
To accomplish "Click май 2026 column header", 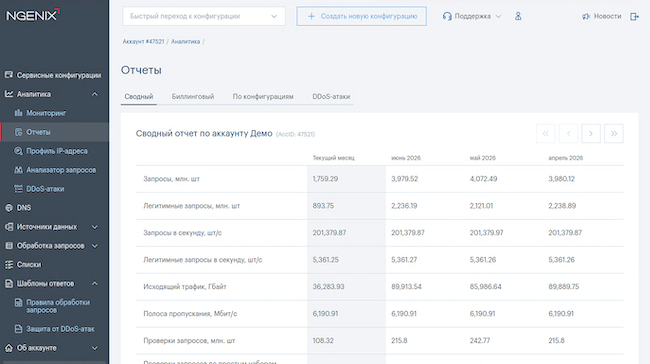I will (483, 158).
